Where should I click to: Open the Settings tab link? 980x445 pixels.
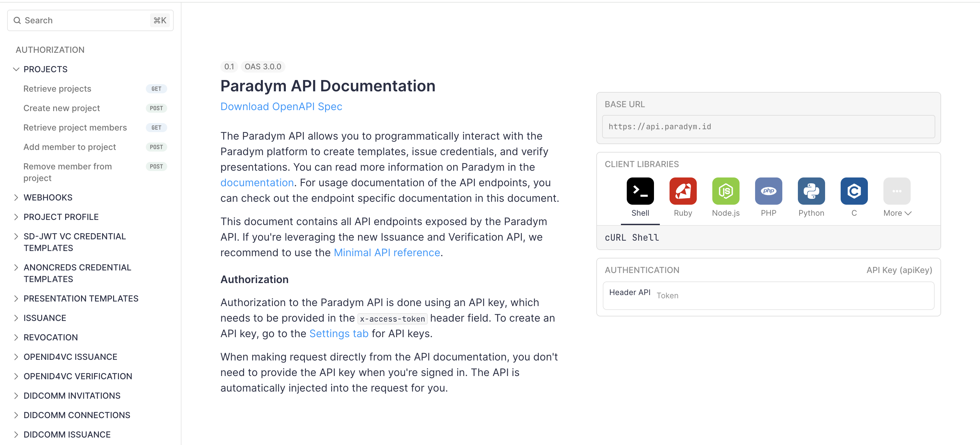coord(339,334)
